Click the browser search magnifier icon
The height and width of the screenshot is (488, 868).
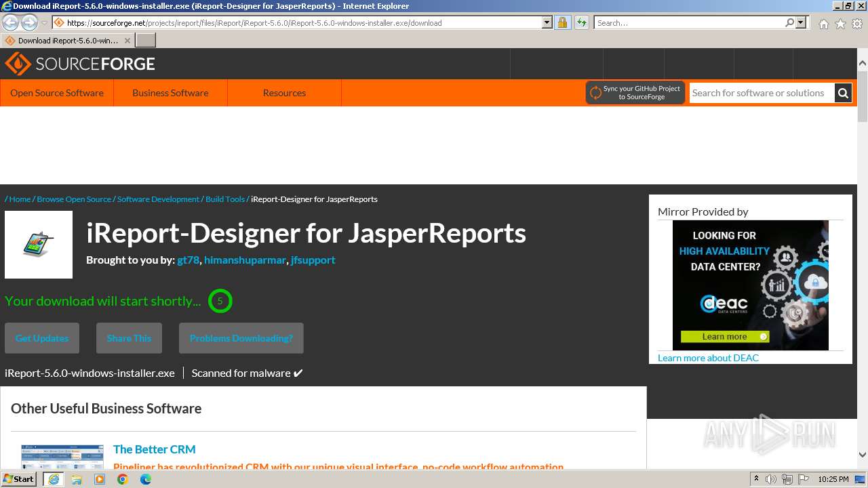click(789, 22)
